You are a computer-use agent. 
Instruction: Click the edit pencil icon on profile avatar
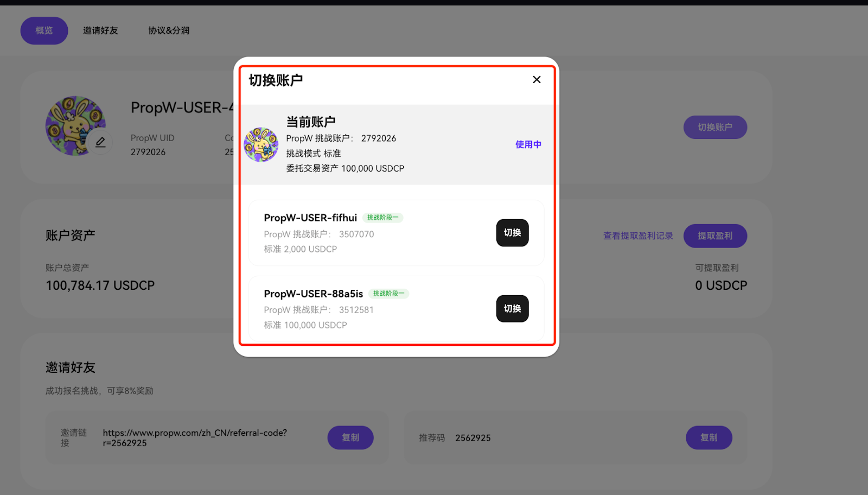coord(100,142)
